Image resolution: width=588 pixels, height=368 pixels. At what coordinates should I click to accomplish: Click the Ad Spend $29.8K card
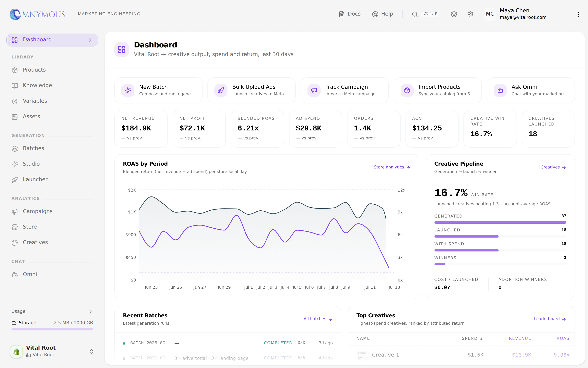pyautogui.click(x=315, y=129)
